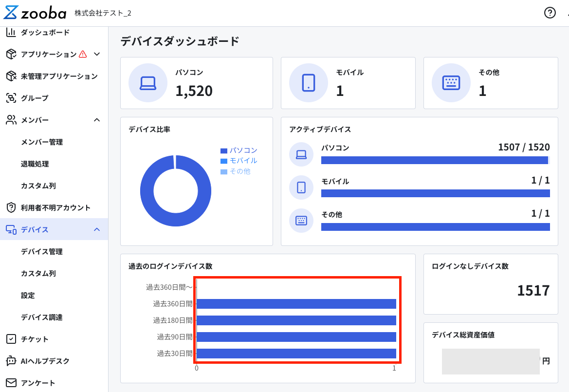
Task: Click the members people icon
Action: pos(11,120)
